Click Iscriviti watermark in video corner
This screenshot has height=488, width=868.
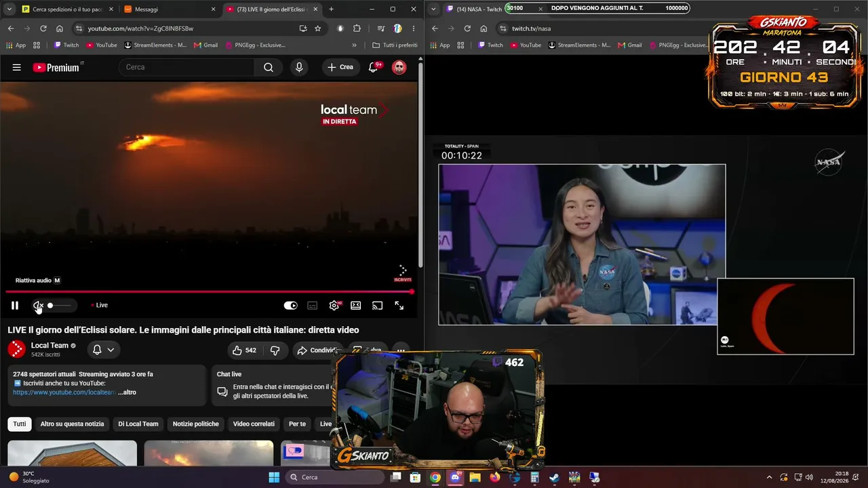(x=403, y=274)
